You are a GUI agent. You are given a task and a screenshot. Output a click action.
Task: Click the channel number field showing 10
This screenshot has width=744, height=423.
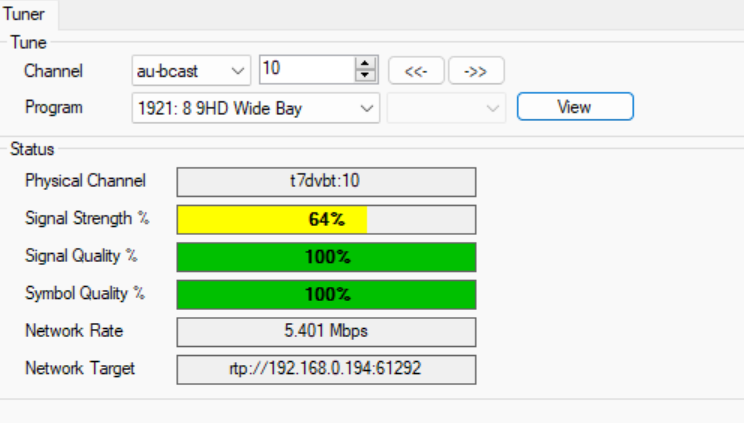[x=305, y=70]
